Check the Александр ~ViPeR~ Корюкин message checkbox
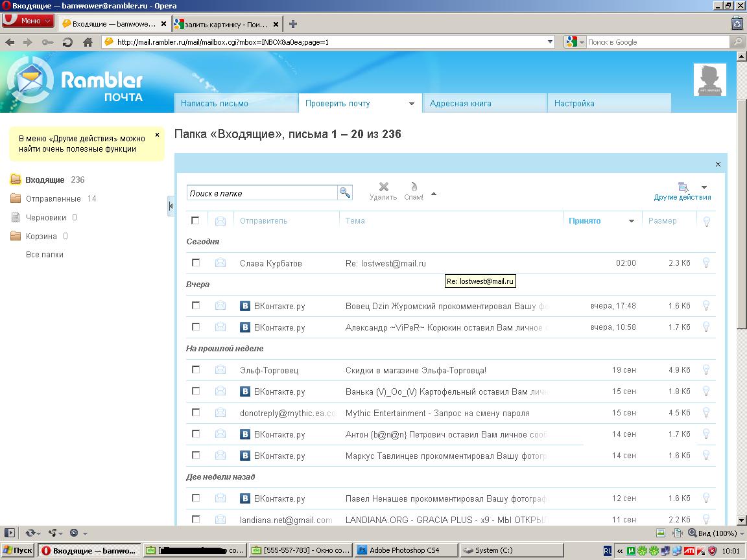This screenshot has height=560, width=747. point(195,327)
